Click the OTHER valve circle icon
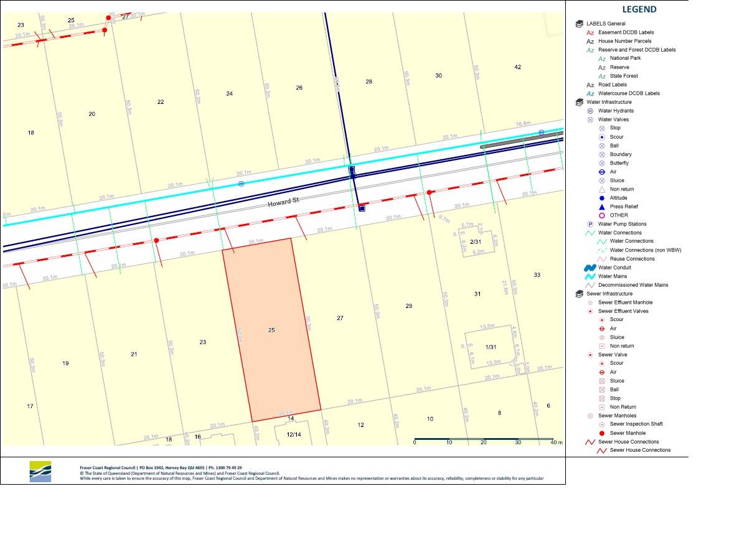747x560 pixels. click(x=602, y=215)
